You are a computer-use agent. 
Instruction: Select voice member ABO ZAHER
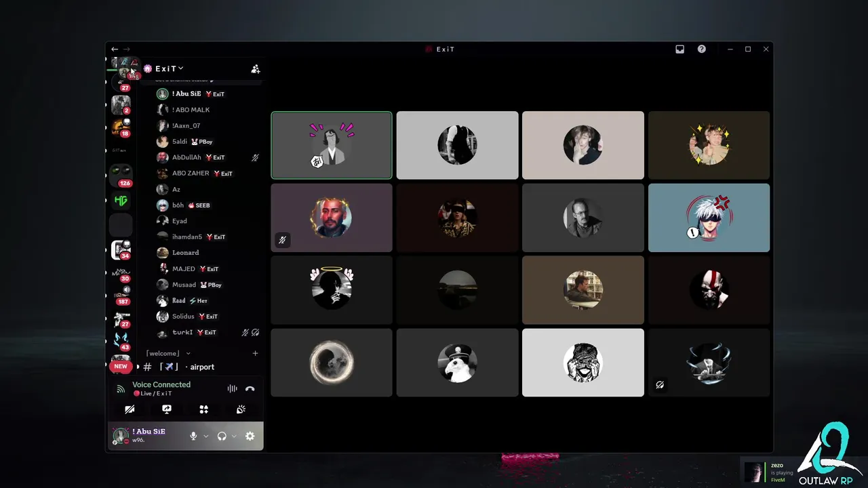coord(208,173)
